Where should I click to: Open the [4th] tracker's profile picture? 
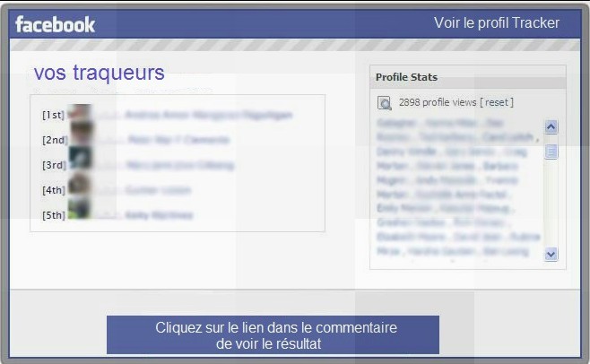(x=80, y=184)
